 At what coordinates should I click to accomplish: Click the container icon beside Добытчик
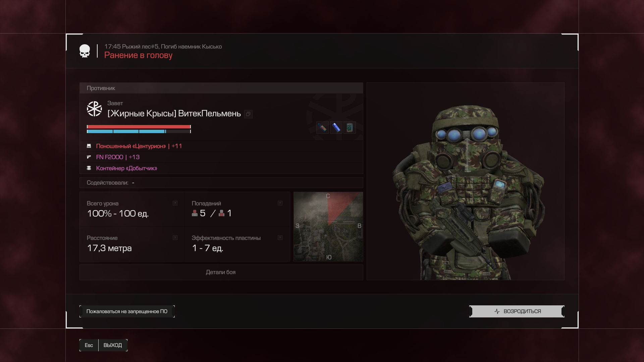click(89, 168)
